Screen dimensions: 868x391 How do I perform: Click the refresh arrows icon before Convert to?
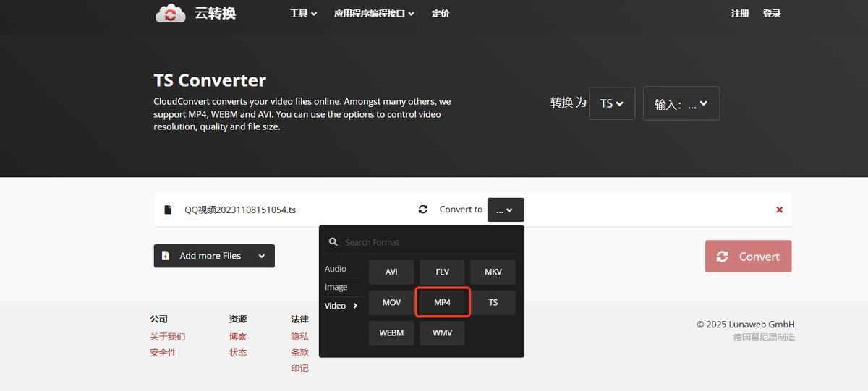tap(423, 210)
